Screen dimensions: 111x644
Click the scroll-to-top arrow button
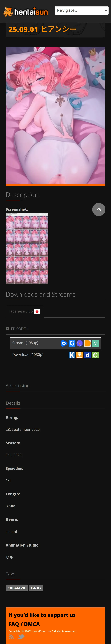[99, 210]
